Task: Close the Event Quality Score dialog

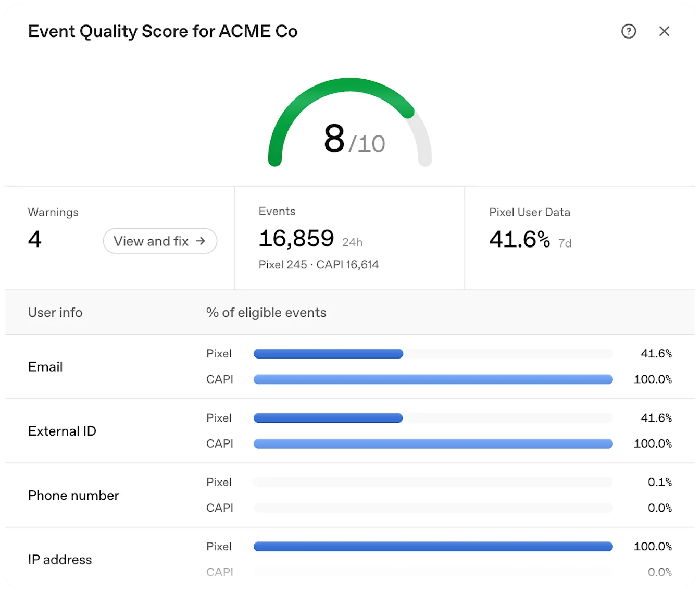Action: [x=664, y=31]
